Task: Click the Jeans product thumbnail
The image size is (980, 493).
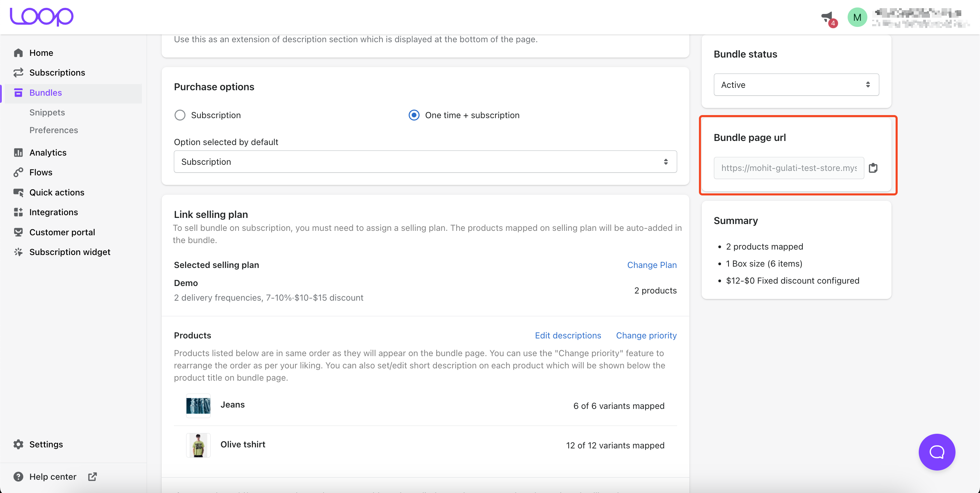Action: tap(198, 406)
